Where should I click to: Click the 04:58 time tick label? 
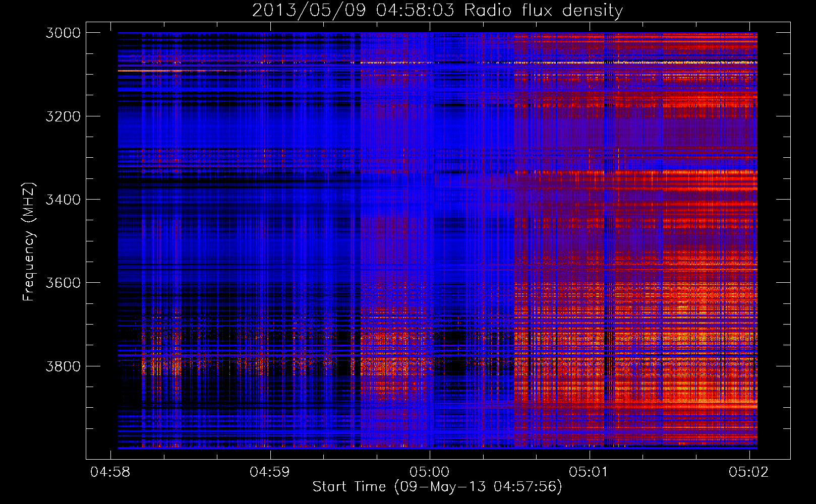(x=110, y=472)
